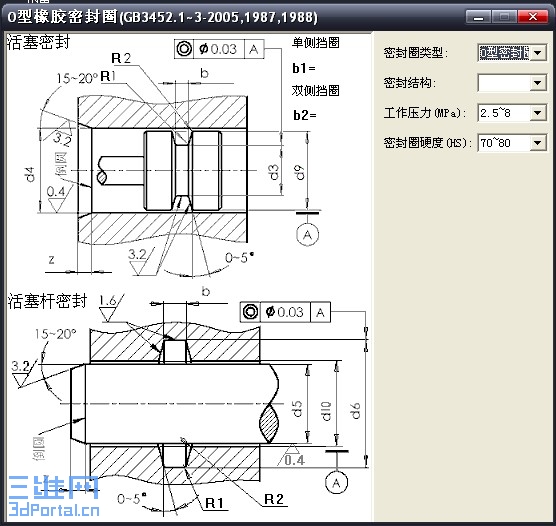Minimize the O型橡胶密封圈 window
The image size is (556, 526).
click(478, 17)
